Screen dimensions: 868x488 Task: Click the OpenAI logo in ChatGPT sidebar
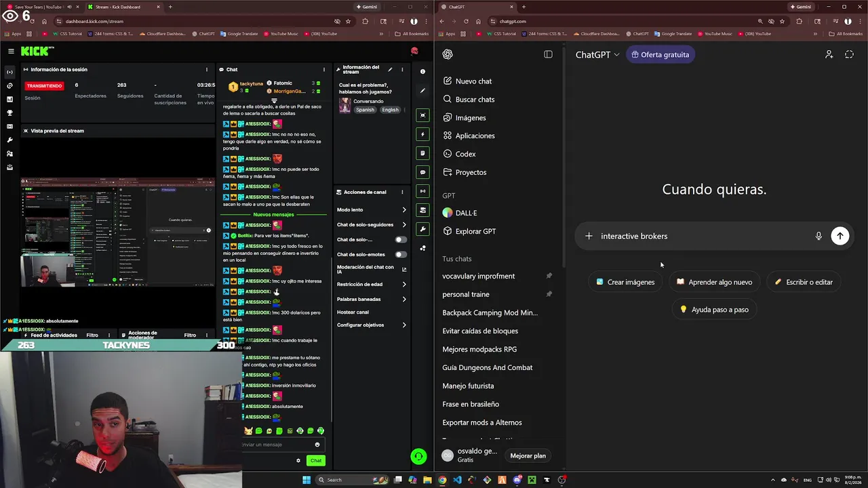tap(448, 54)
